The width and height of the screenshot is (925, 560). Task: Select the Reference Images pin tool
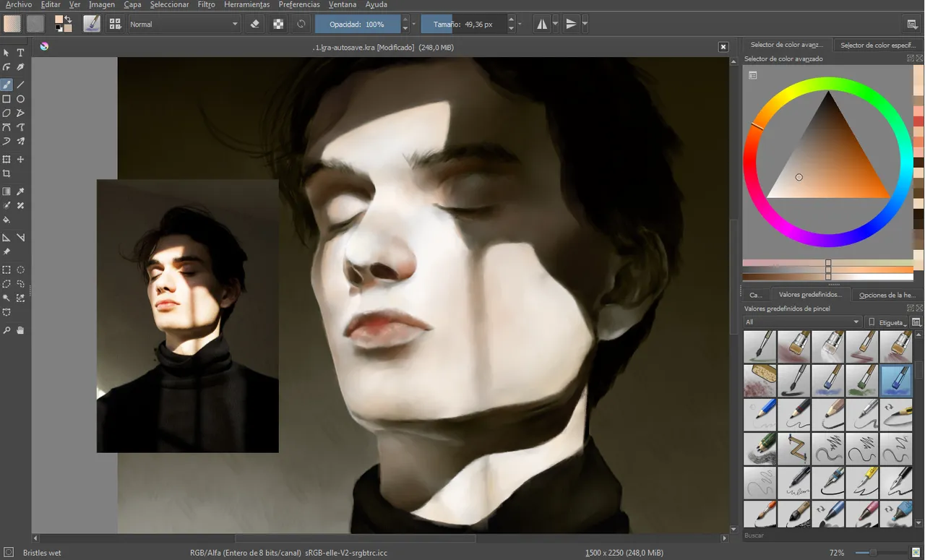click(7, 252)
